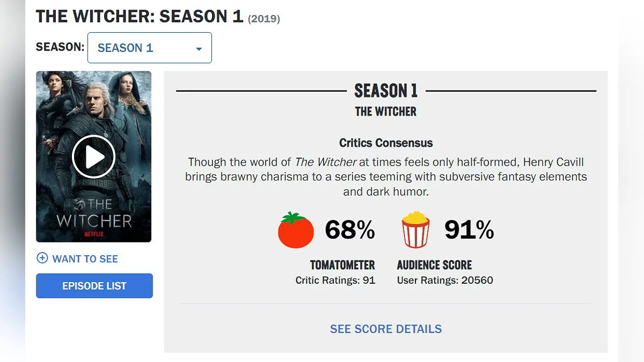Viewport: 644px width, 362px height.
Task: Click the Want to See link
Action: [85, 258]
